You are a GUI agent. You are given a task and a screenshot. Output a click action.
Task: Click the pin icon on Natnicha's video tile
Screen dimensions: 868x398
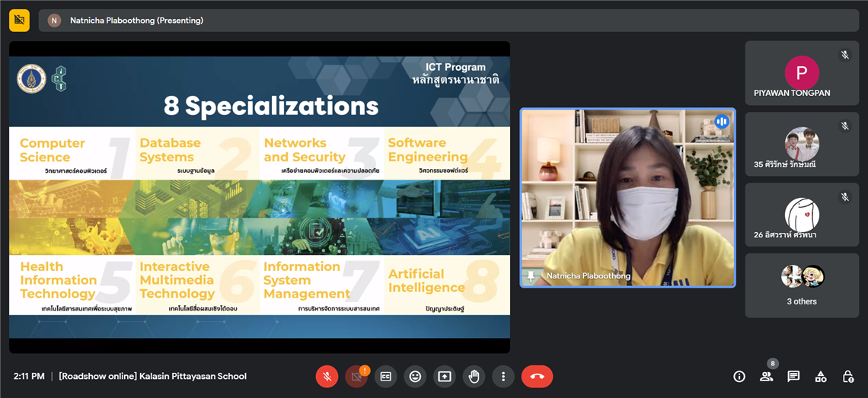pyautogui.click(x=531, y=275)
